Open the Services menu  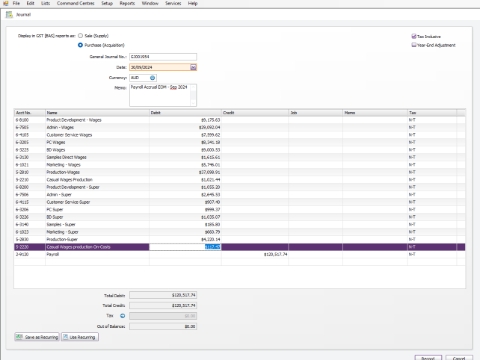pyautogui.click(x=173, y=3)
